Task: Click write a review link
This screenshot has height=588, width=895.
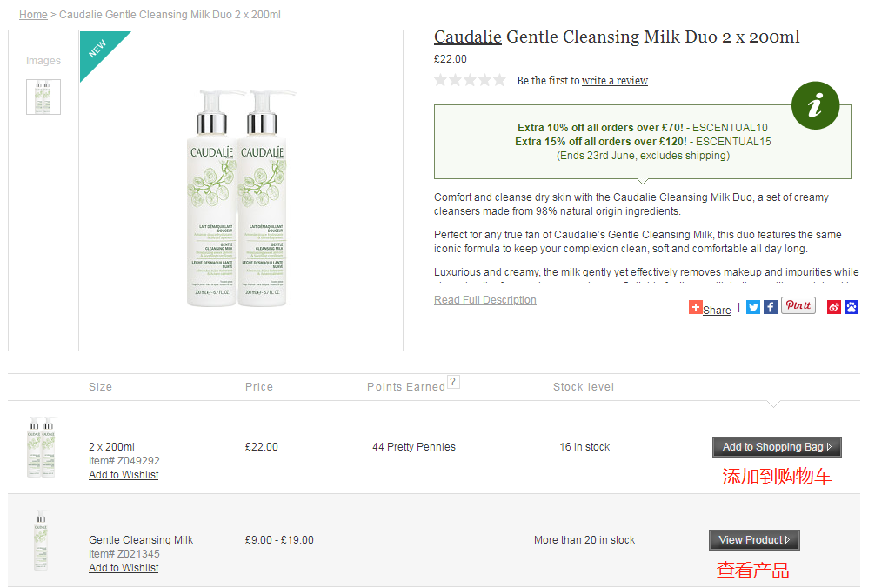Action: [x=615, y=81]
